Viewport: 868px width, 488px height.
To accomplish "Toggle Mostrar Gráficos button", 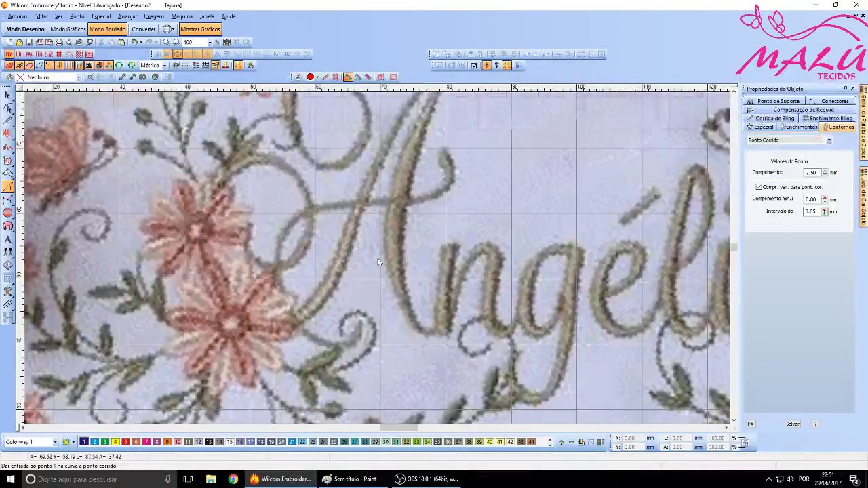I will coord(200,29).
